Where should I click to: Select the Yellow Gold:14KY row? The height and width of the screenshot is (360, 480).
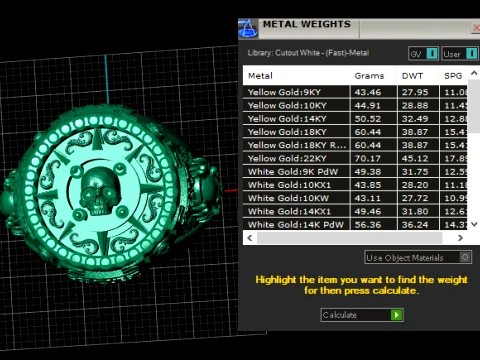click(355, 119)
